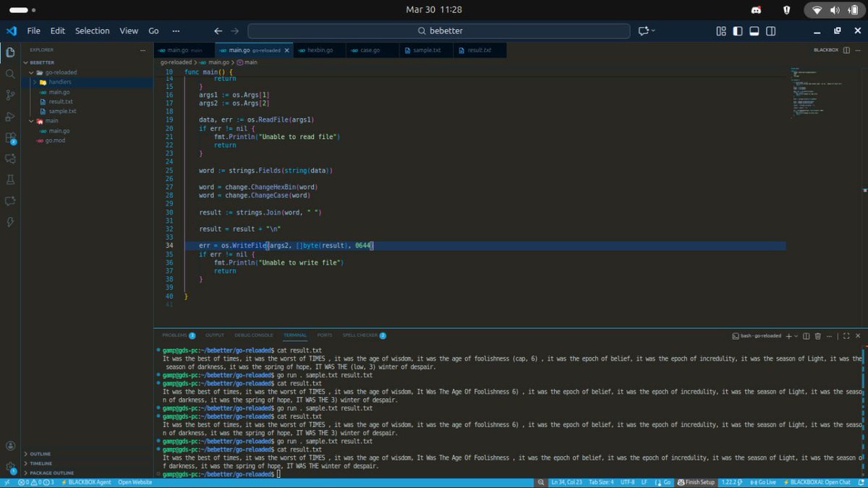Open the Edit menu
Viewport: 868px width, 488px height.
pyautogui.click(x=58, y=31)
